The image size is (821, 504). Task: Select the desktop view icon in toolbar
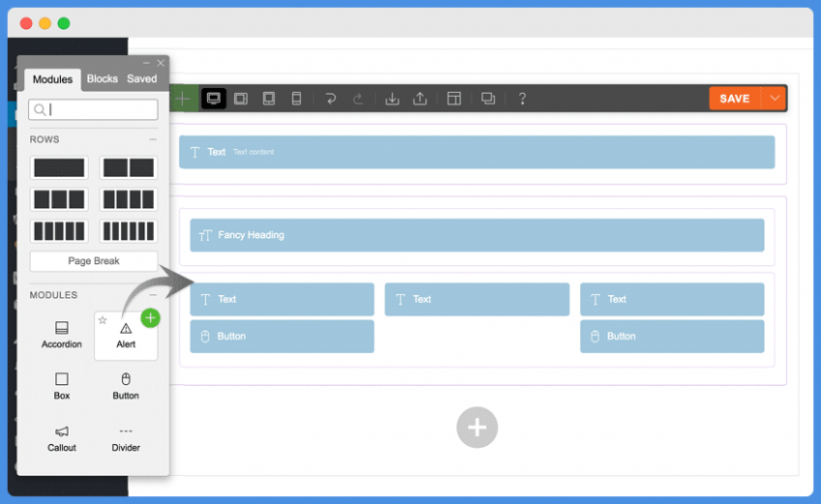[213, 99]
